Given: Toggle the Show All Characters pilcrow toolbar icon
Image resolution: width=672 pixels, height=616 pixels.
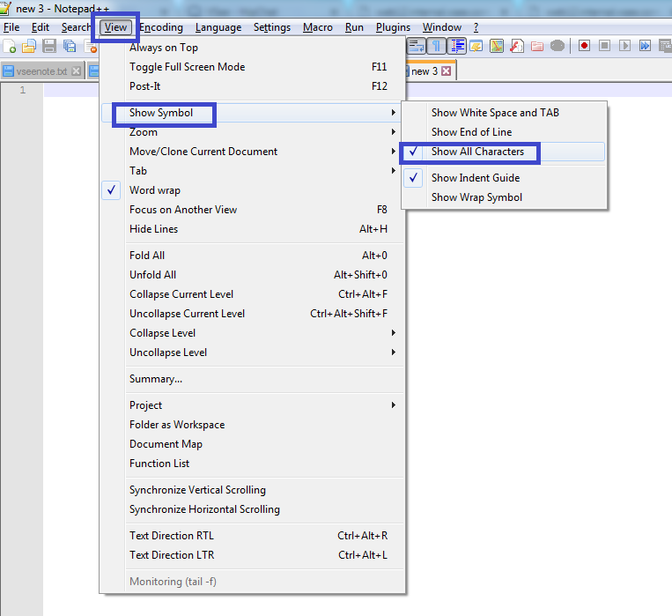Looking at the screenshot, I should point(436,46).
